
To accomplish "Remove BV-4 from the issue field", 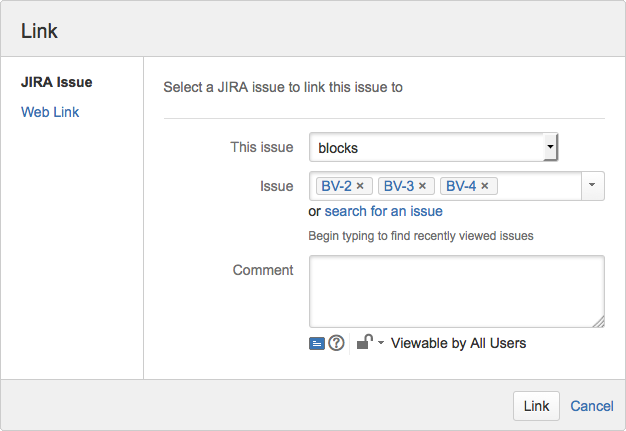I will [x=485, y=186].
